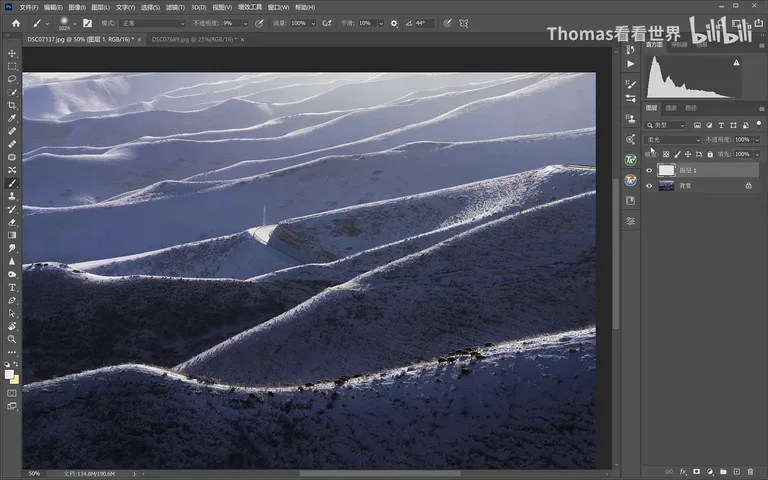Image resolution: width=768 pixels, height=480 pixels.
Task: Open the 图像(I) menu
Action: point(77,7)
